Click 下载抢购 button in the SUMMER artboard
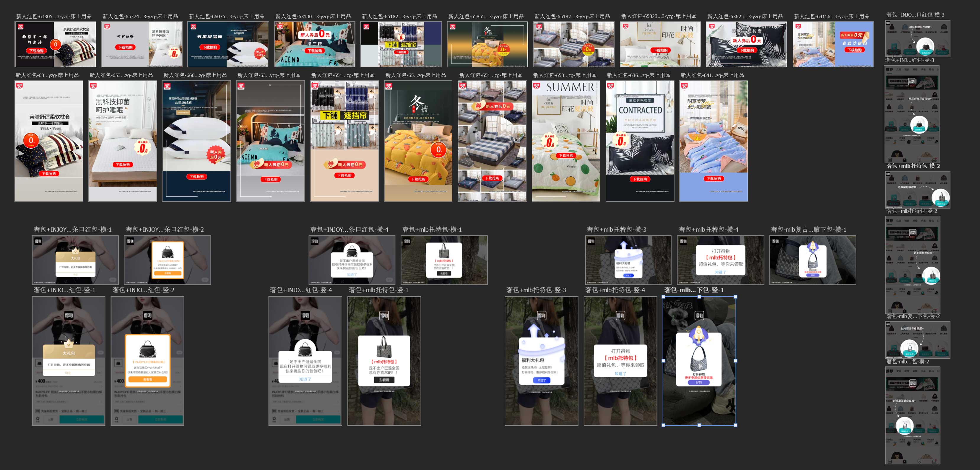The width and height of the screenshot is (980, 470). click(566, 155)
